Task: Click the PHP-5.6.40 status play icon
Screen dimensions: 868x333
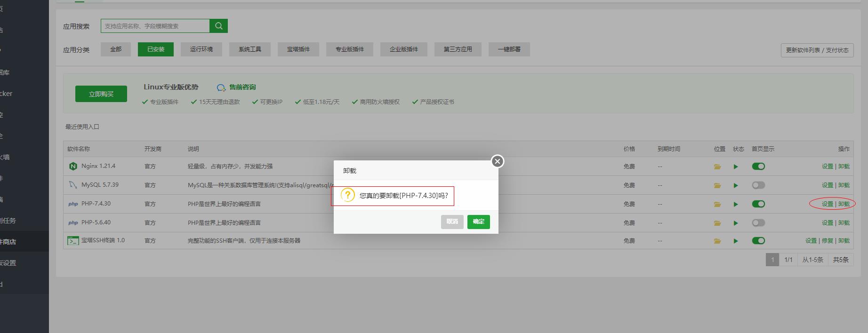Action: pos(736,223)
